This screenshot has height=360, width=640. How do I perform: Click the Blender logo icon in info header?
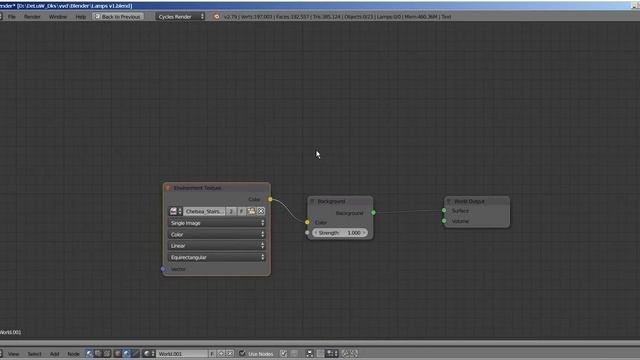coord(216,17)
